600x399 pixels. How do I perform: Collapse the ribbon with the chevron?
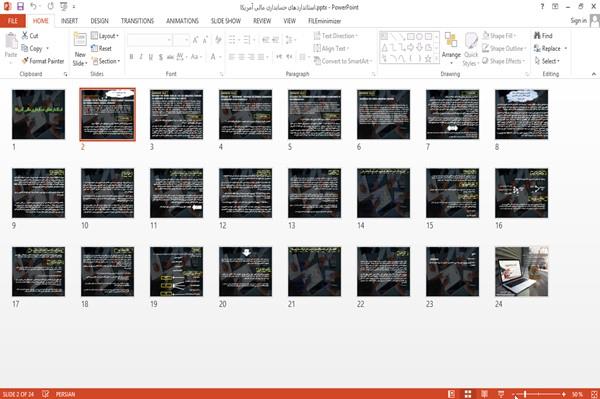coord(593,74)
